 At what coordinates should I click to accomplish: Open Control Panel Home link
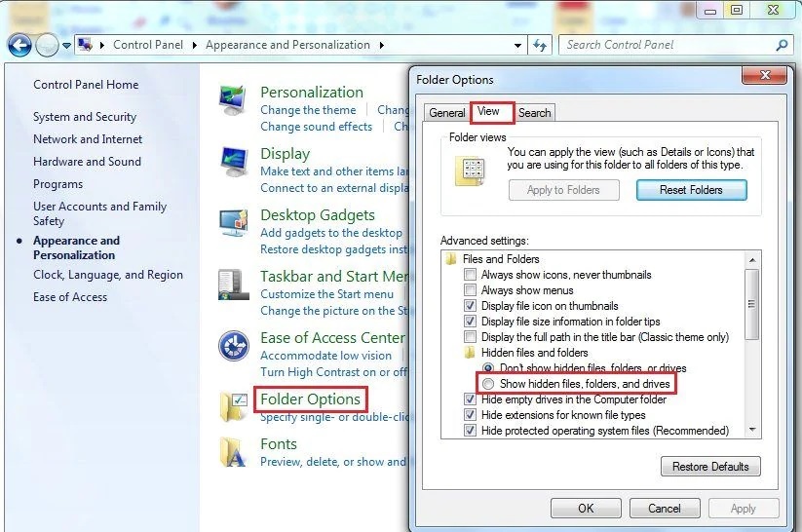[x=86, y=85]
